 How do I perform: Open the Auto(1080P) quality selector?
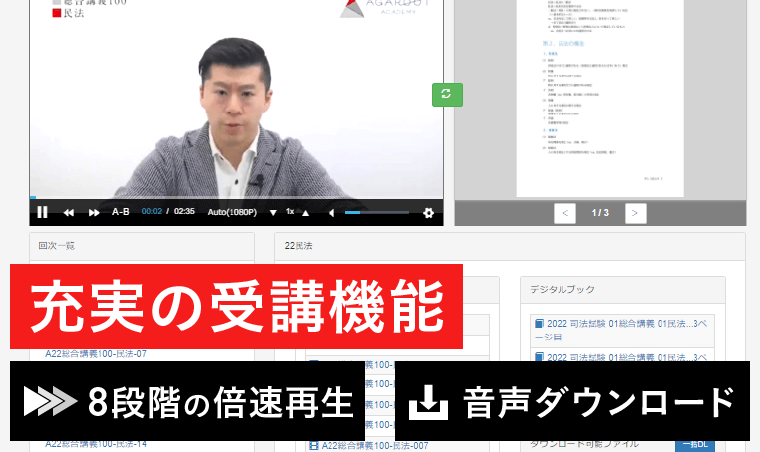[x=232, y=212]
